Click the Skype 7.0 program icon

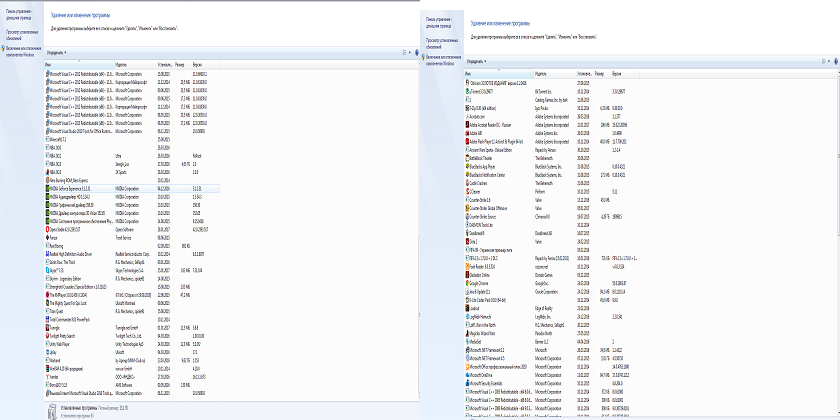pyautogui.click(x=47, y=271)
